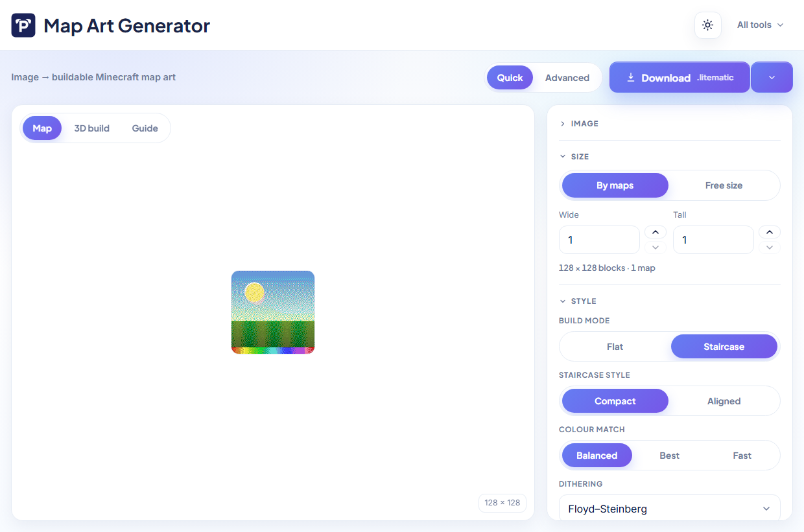Click the '128 x 128 blocks · 1 map' text
The height and width of the screenshot is (532, 804).
click(x=607, y=268)
